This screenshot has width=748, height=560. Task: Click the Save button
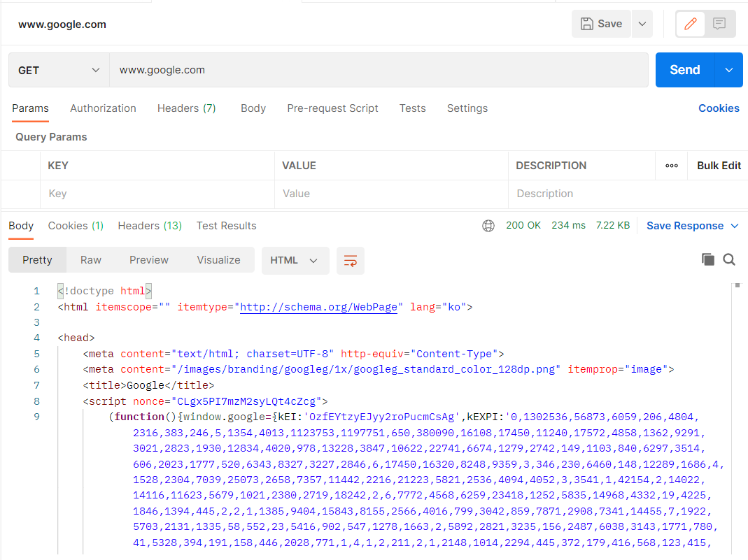[x=601, y=24]
